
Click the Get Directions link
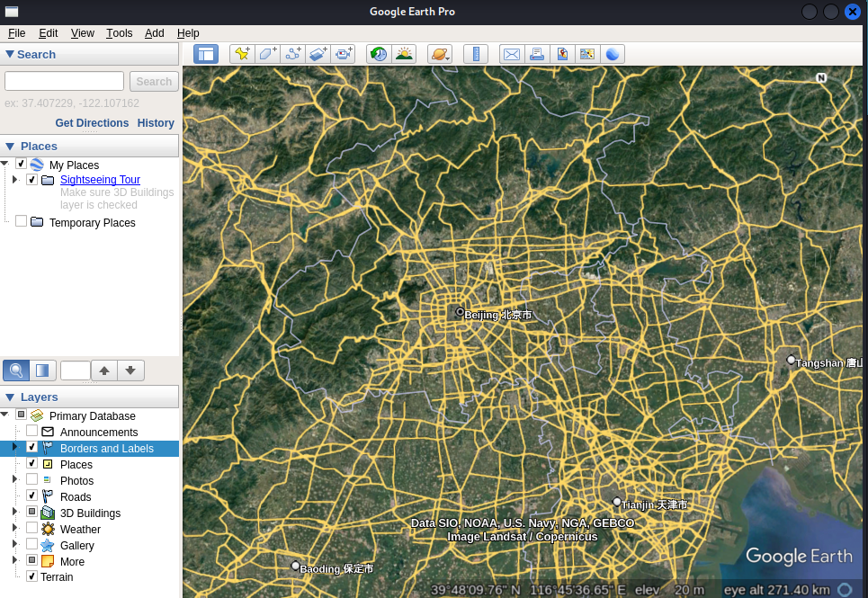pyautogui.click(x=92, y=123)
